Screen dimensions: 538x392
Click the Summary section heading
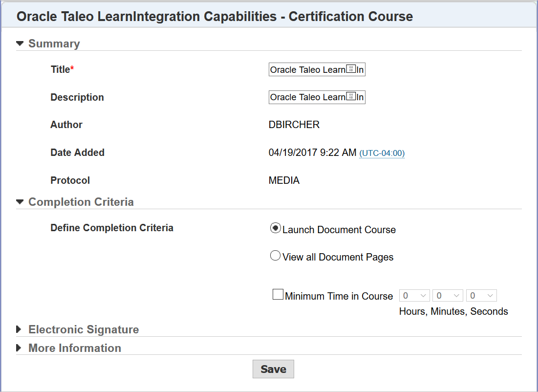tap(54, 44)
